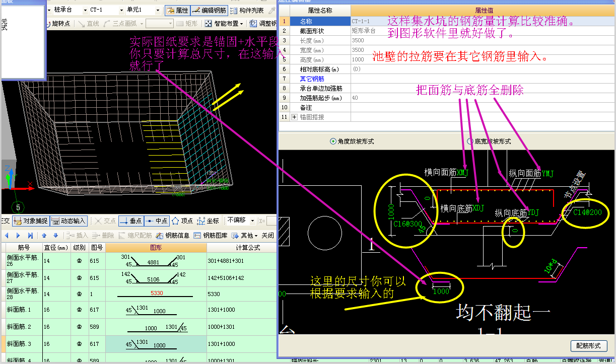Click the 图形 column header

(156, 248)
